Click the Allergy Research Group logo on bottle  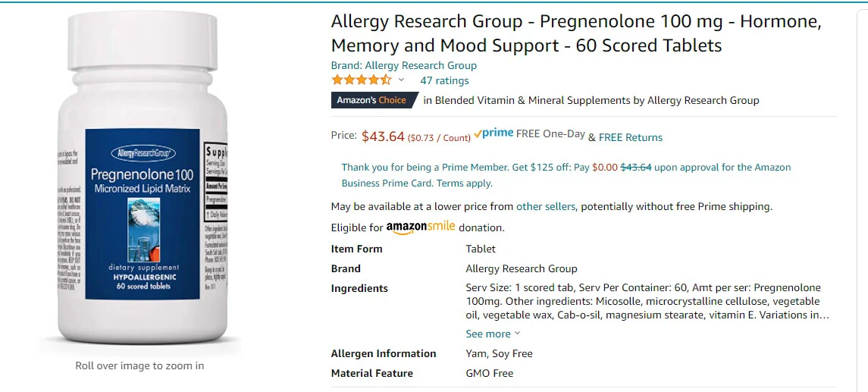[x=142, y=154]
